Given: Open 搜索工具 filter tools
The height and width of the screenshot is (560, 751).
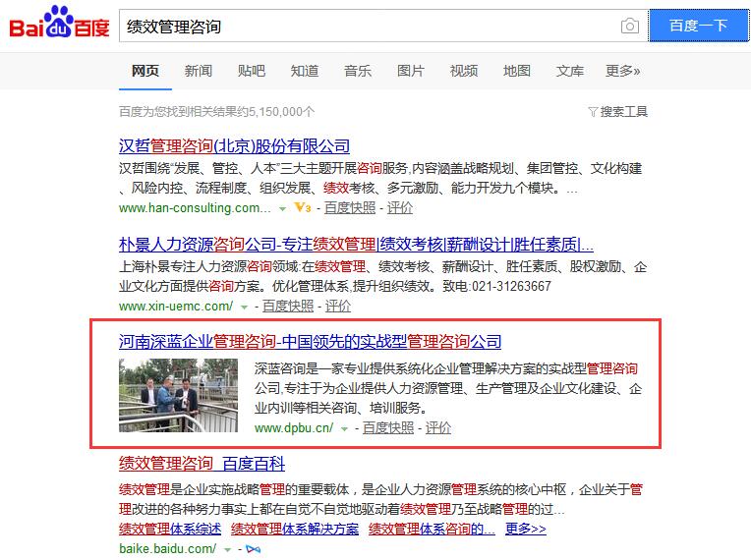Looking at the screenshot, I should (617, 112).
